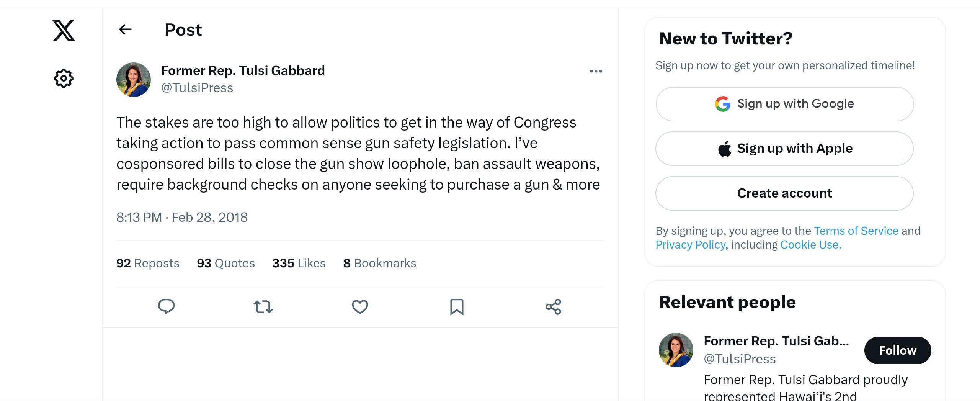Click Sign up with Google button

(784, 104)
